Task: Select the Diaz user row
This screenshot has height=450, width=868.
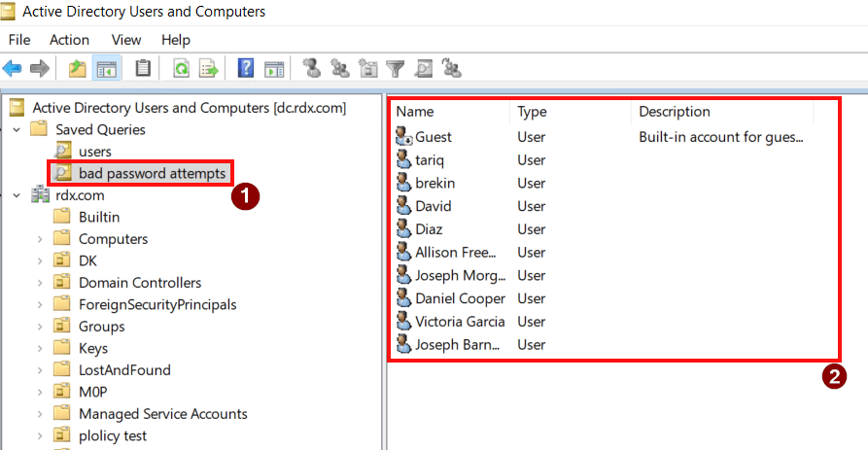Action: point(429,229)
